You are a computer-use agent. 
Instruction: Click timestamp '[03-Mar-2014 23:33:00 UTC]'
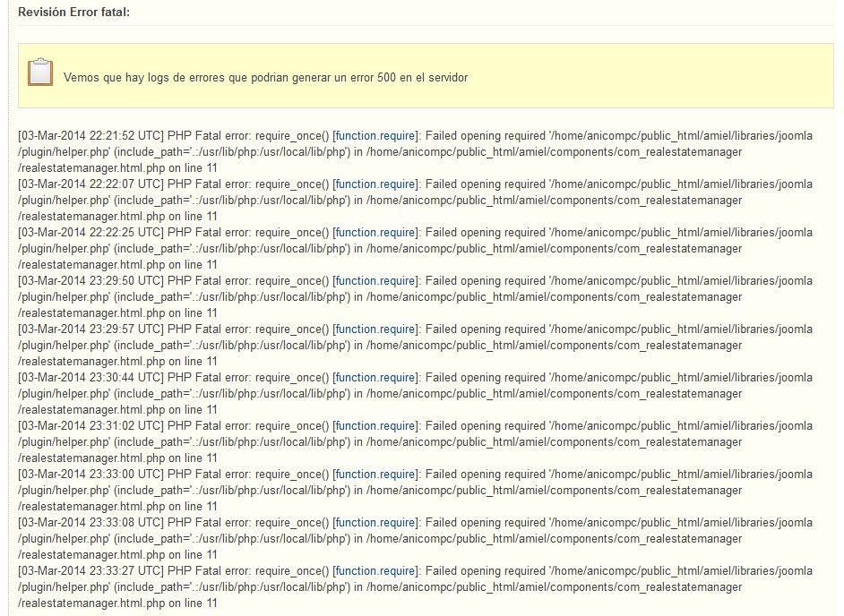[x=91, y=475]
